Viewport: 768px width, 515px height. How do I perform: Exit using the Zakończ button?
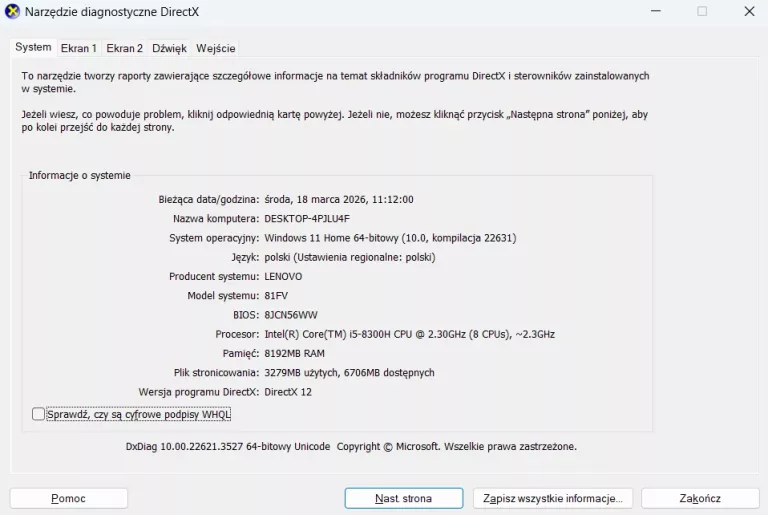tap(700, 498)
